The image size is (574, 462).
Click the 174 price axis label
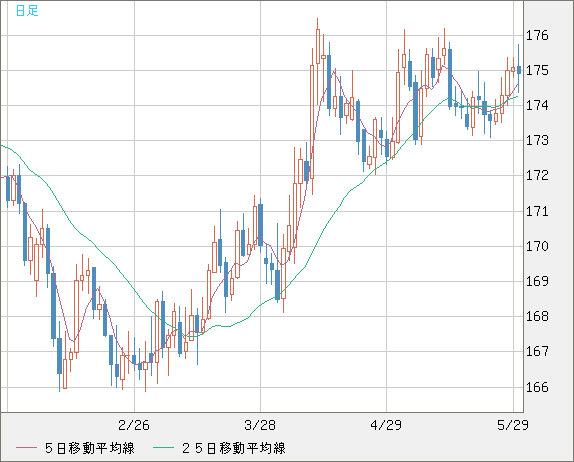click(x=537, y=105)
